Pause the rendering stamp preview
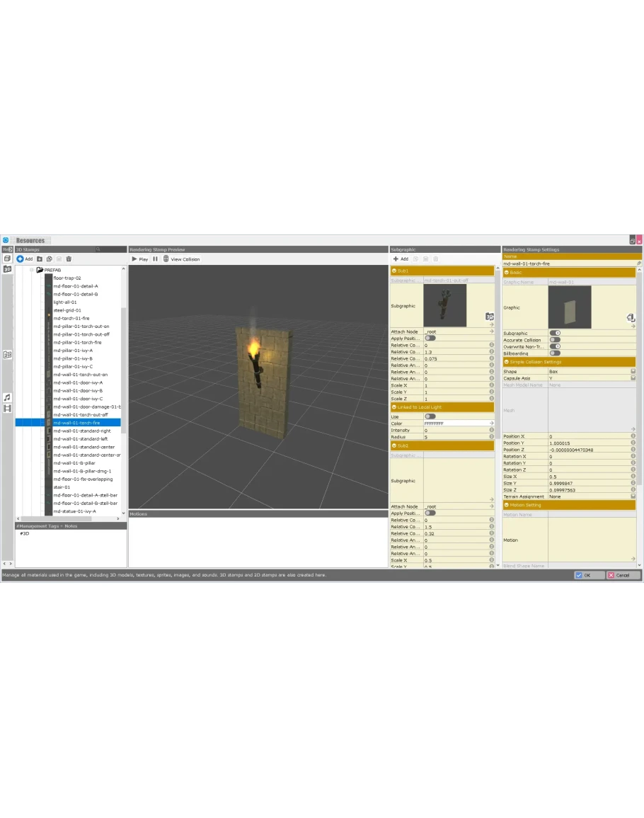Screen dimensions: 644x818 click(x=156, y=259)
